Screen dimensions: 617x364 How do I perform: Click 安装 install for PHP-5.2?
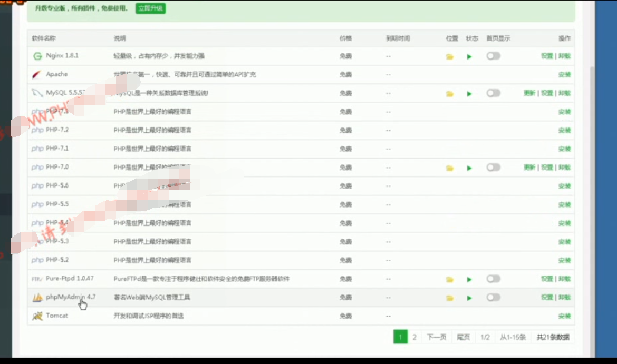pos(564,260)
